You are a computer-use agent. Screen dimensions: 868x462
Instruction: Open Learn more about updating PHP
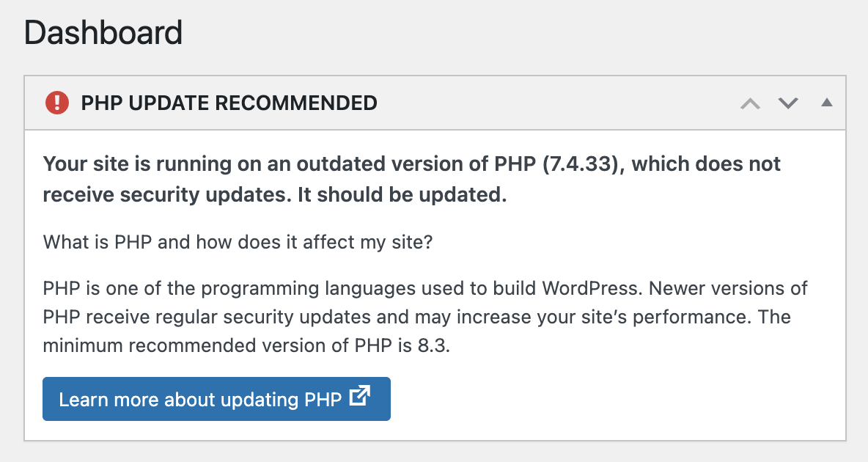(200, 400)
